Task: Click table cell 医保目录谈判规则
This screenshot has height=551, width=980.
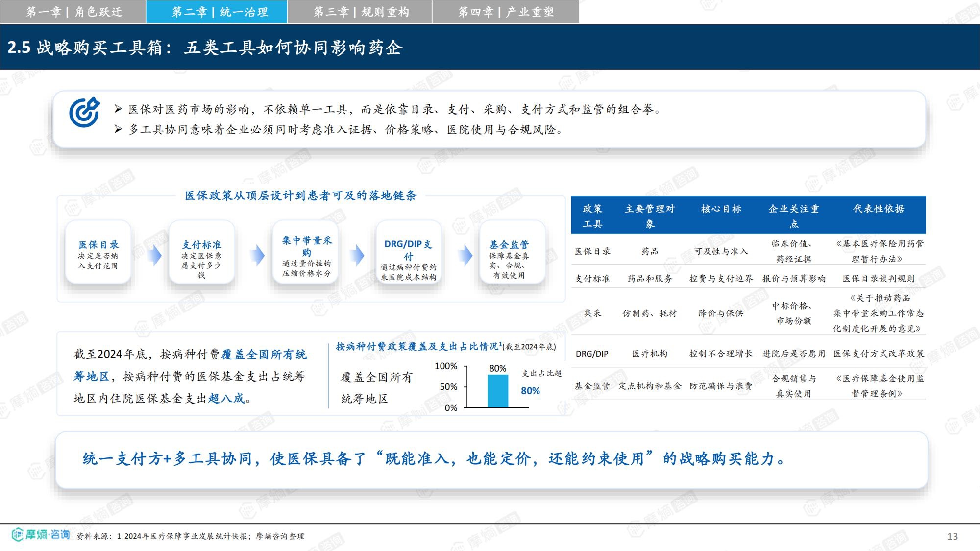Action: [x=879, y=279]
